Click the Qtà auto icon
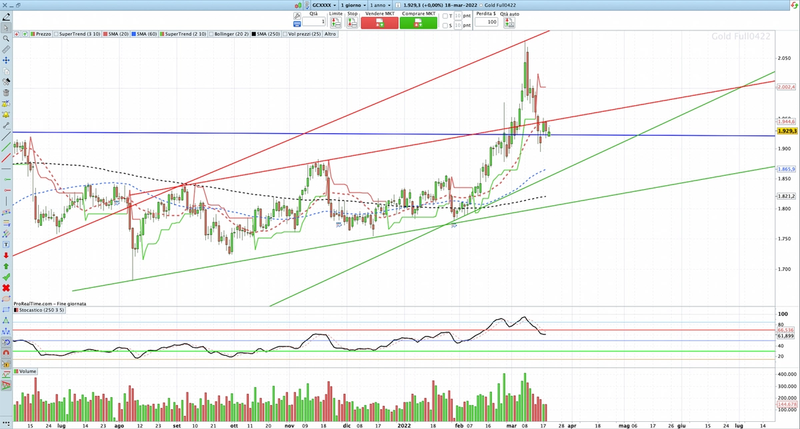The height and width of the screenshot is (429, 800). click(509, 22)
